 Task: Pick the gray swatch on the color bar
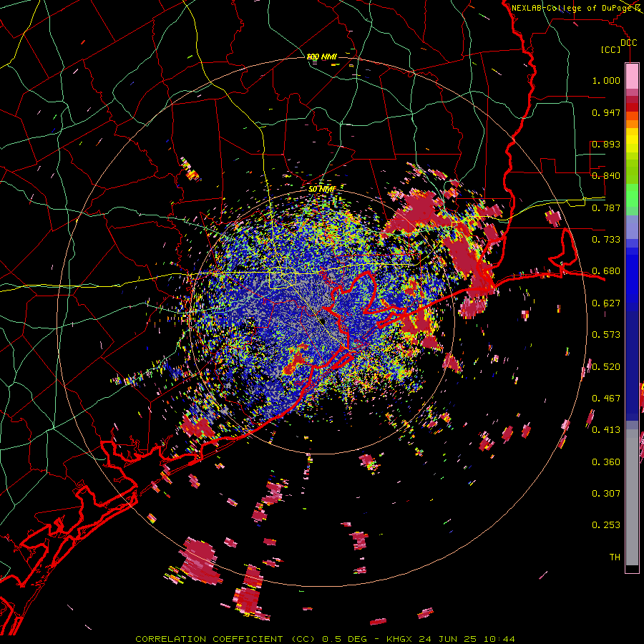(632, 497)
